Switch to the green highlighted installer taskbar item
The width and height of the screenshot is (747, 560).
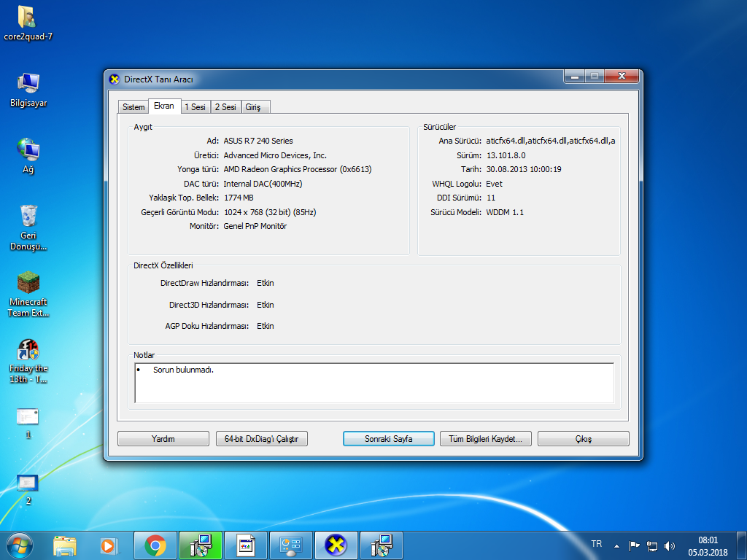(x=201, y=545)
